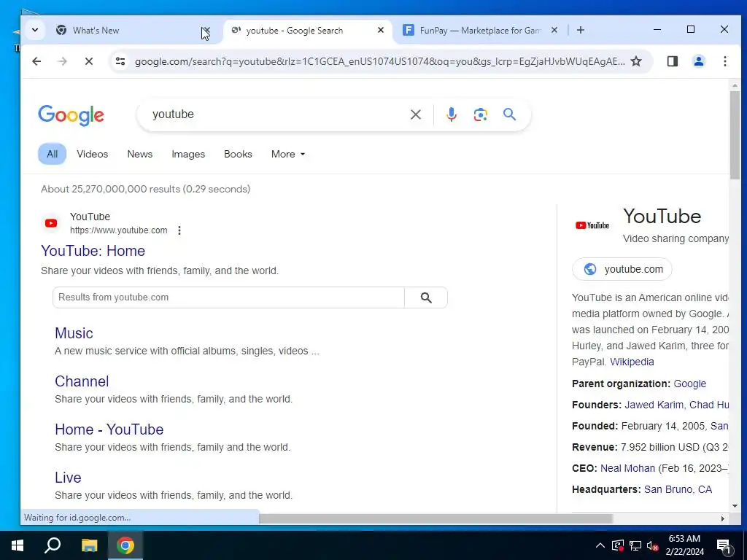Click the horizontal scrollbar right arrow

tap(723, 518)
